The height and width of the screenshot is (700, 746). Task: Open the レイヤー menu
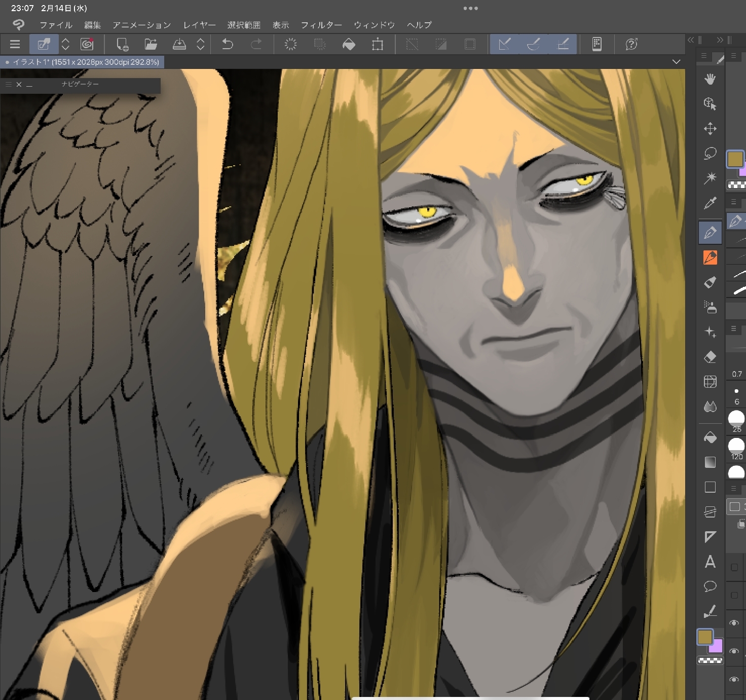[199, 25]
